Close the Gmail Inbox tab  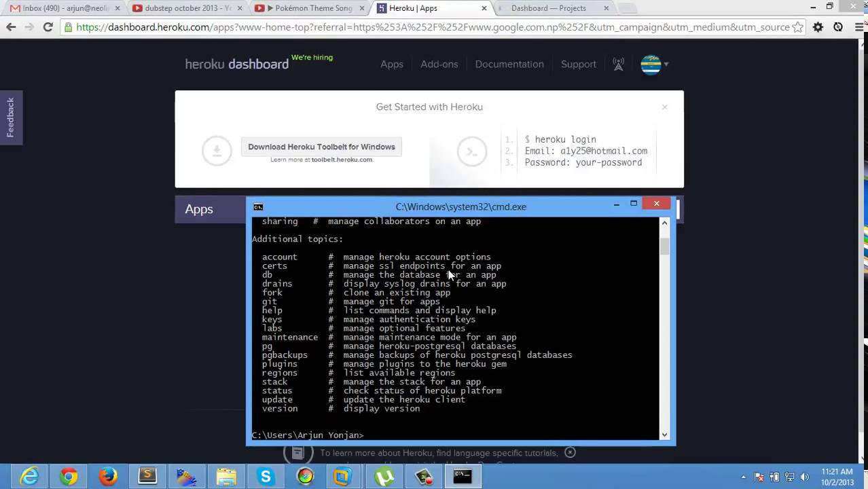[x=117, y=8]
